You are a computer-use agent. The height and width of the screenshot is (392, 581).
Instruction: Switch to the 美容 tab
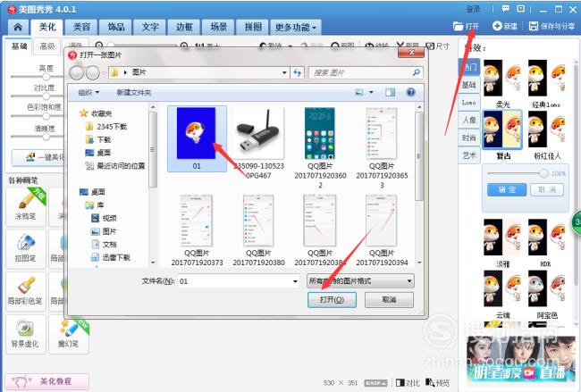81,27
